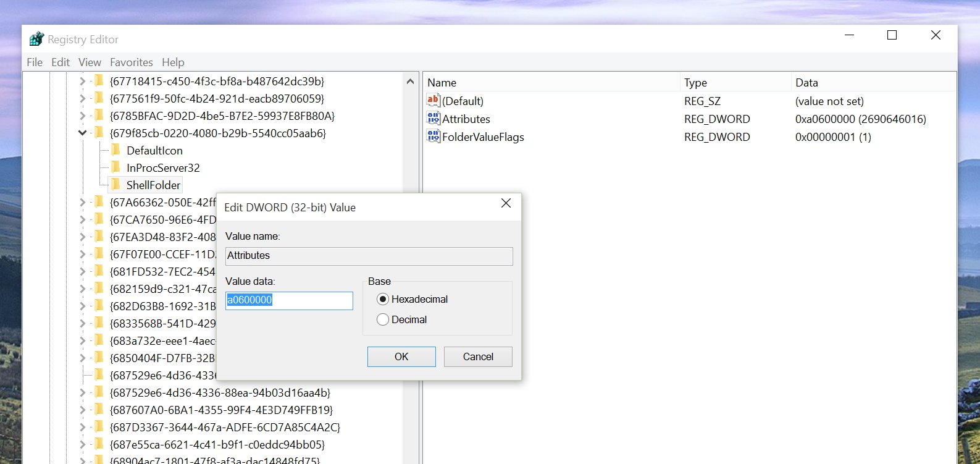980x464 pixels.
Task: Click folder icon of {679f85cb-0220-4080-b29b-5540cc05aab6}
Action: (98, 133)
